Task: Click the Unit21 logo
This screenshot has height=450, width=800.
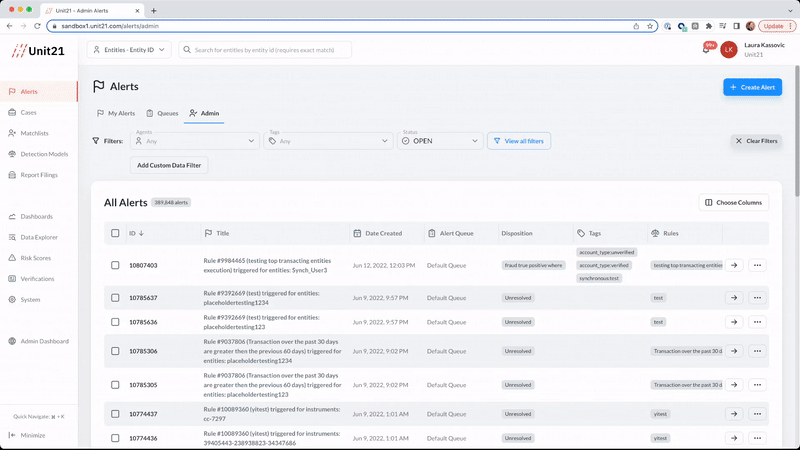Action: 38,51
